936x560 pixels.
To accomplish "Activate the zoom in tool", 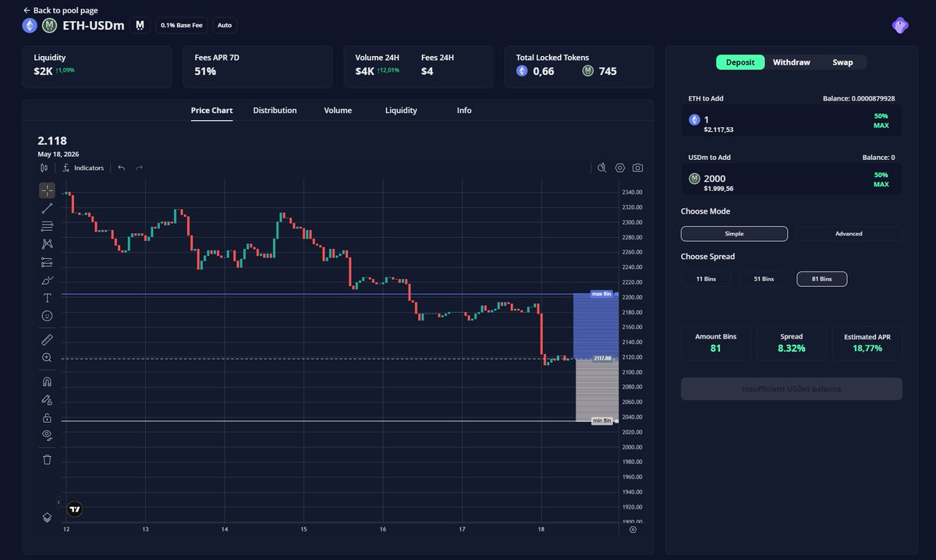I will pyautogui.click(x=47, y=358).
